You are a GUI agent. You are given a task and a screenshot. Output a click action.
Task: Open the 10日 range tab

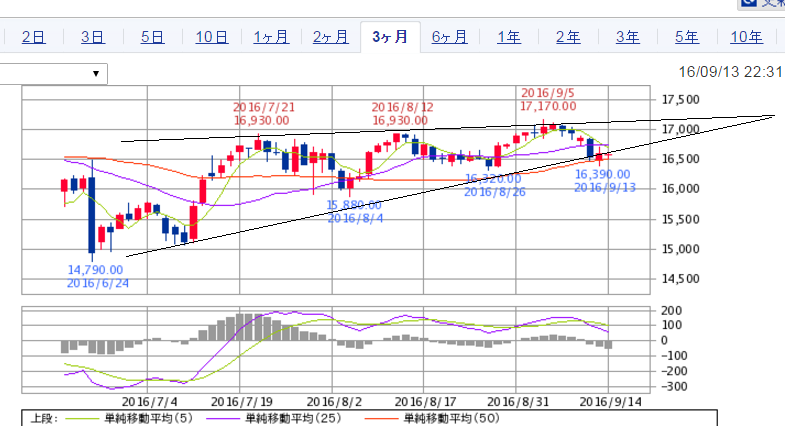[x=211, y=37]
